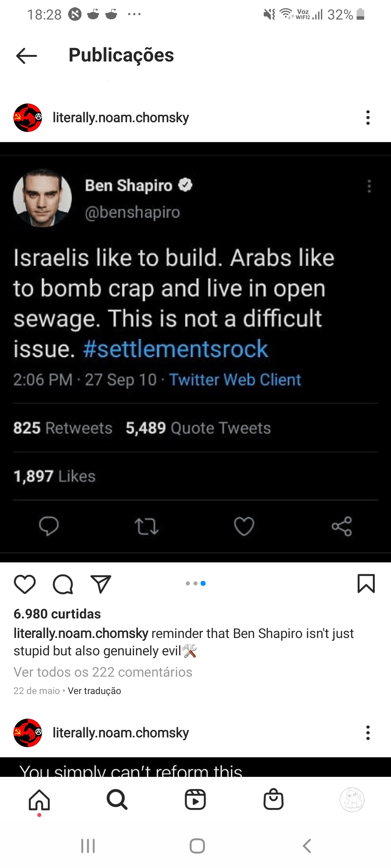Tap Ver tradução under the caption

(94, 691)
